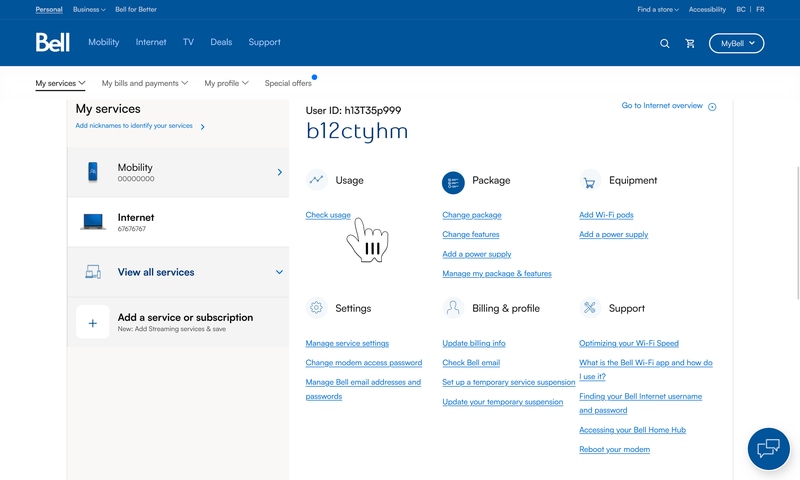800x480 pixels.
Task: Click the page vertical scrollbar
Action: pos(797,233)
